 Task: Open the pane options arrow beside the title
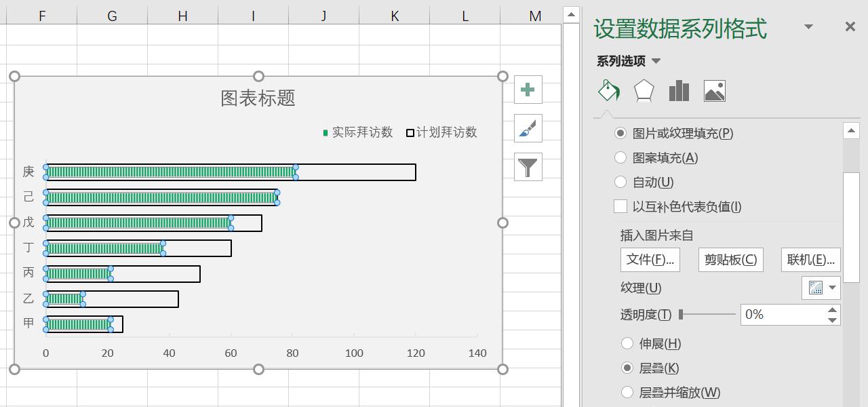tap(808, 27)
